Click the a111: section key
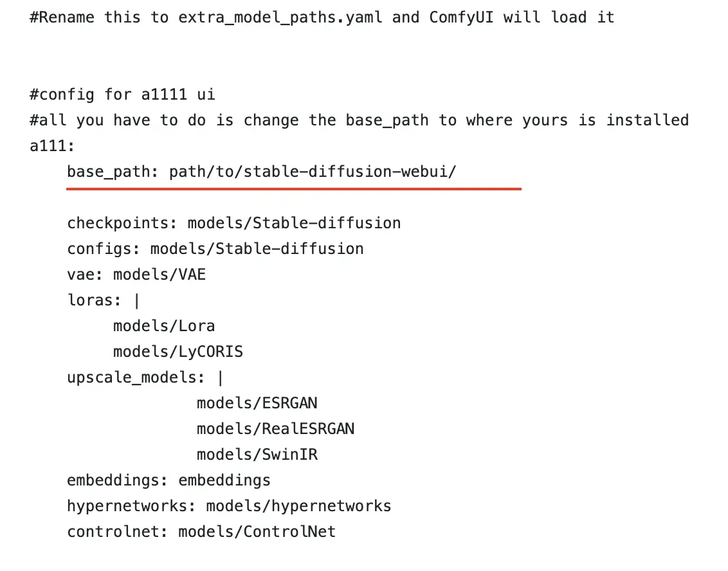728x571 pixels. 52,146
